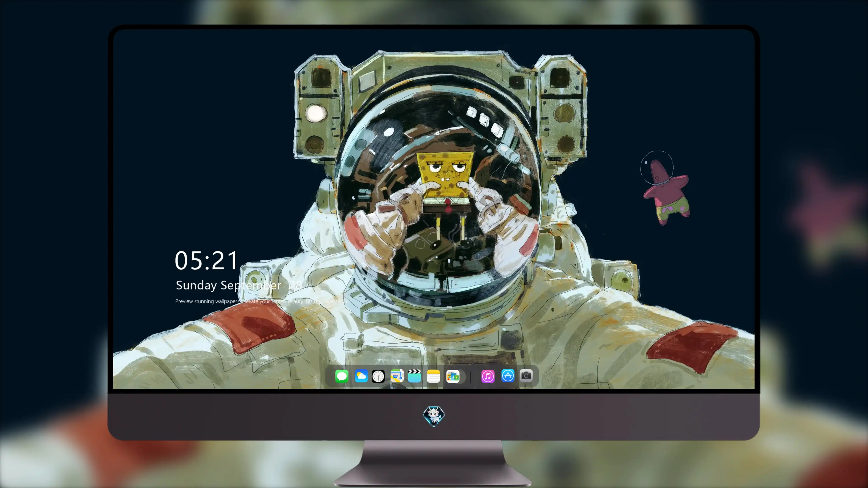Open the Maps app in the dock
This screenshot has height=488, width=868.
397,376
